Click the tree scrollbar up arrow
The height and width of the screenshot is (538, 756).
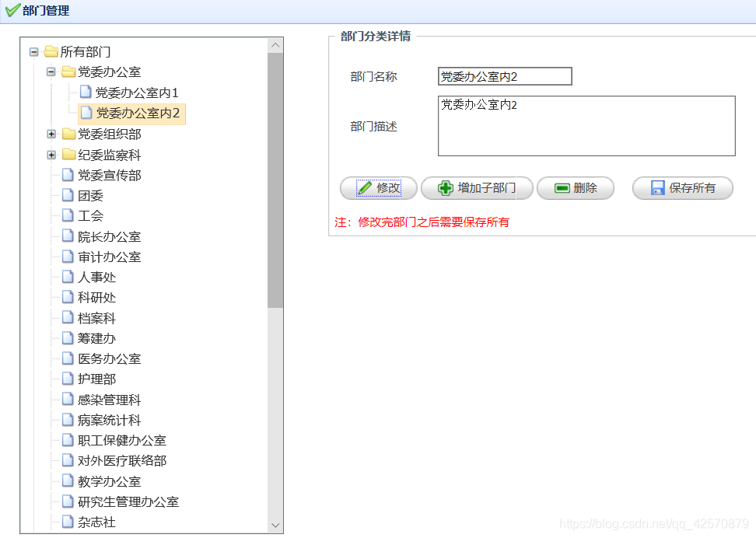tap(275, 45)
